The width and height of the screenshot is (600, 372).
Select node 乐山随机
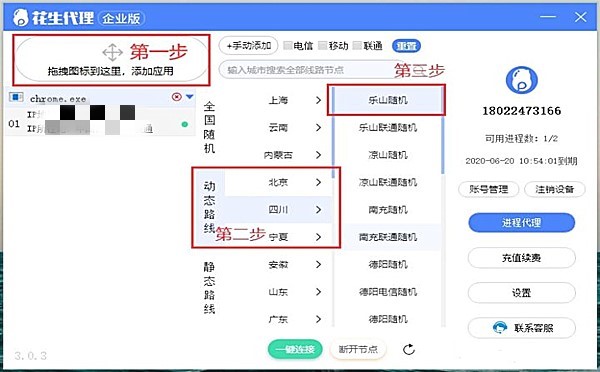pyautogui.click(x=388, y=100)
